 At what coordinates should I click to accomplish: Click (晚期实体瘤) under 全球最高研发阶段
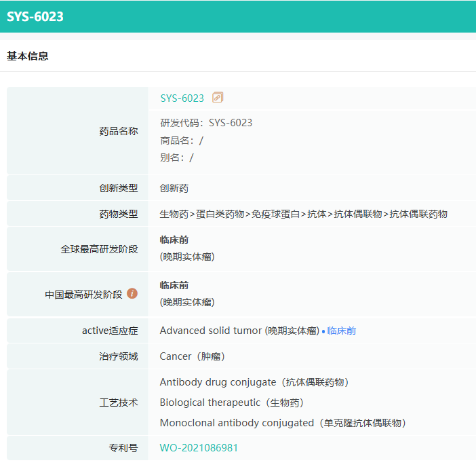pyautogui.click(x=187, y=257)
